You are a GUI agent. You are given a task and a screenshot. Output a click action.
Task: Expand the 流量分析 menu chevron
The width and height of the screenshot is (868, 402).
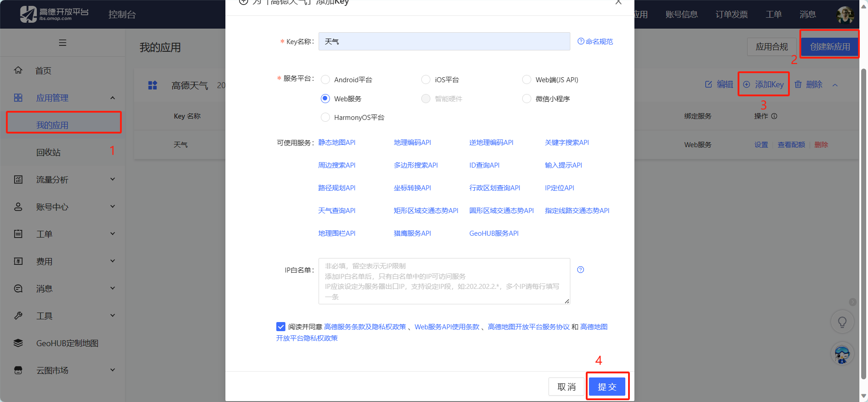113,179
